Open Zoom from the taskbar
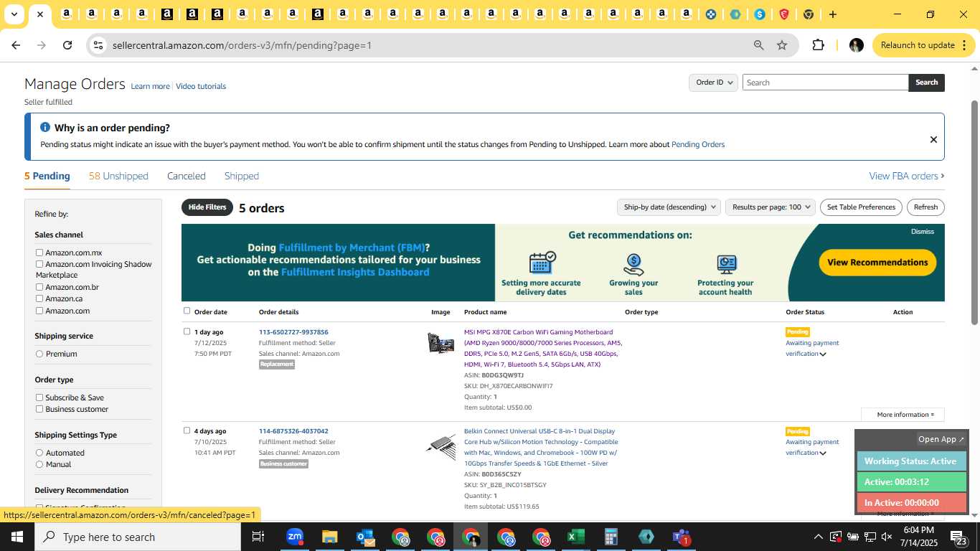This screenshot has width=980, height=551. point(294,537)
